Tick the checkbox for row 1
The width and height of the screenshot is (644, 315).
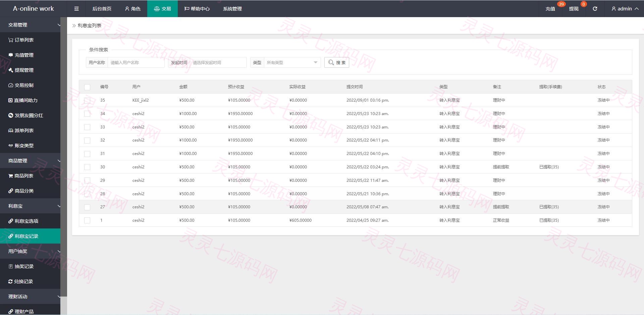pos(87,220)
